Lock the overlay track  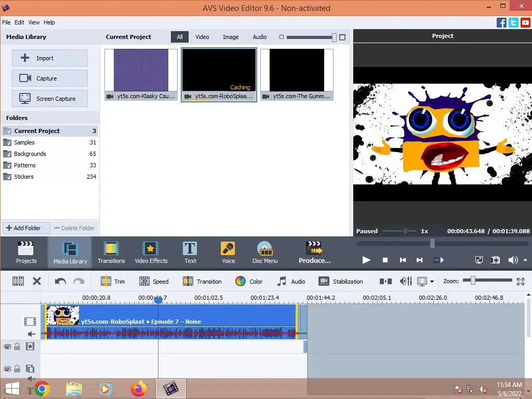pos(17,368)
